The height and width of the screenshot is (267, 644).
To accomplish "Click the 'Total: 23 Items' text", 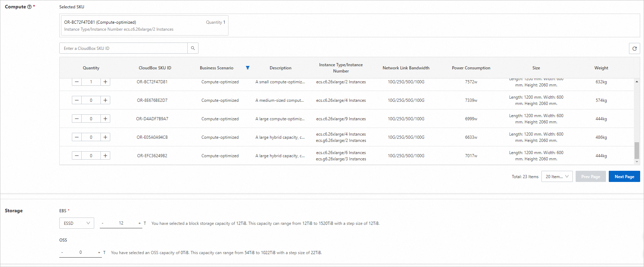I will [x=525, y=177].
